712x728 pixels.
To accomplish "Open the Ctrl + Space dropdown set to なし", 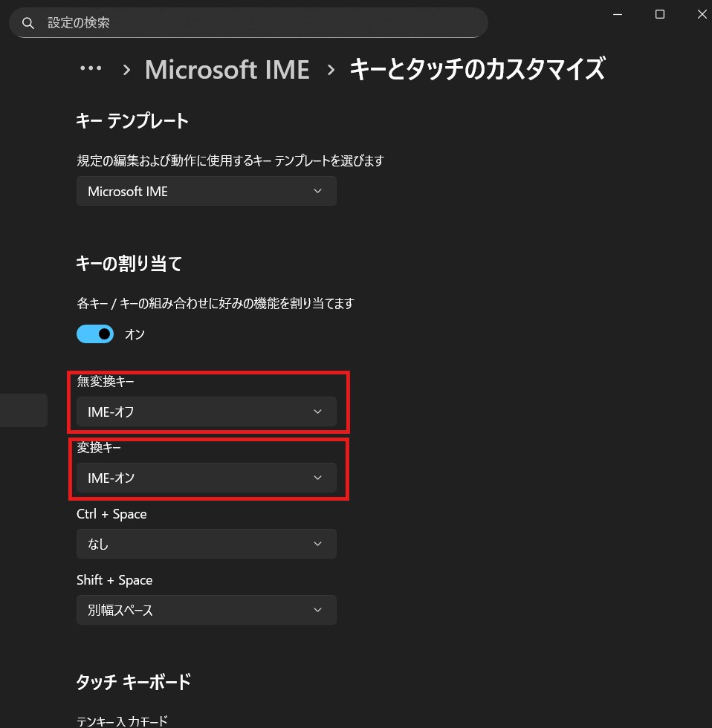I will tap(206, 544).
